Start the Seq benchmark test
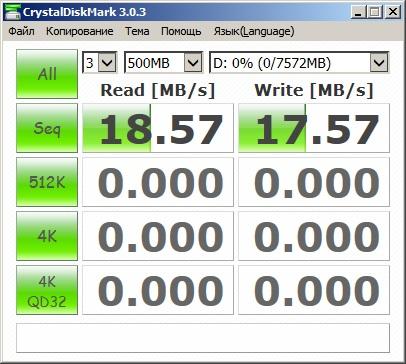This screenshot has height=364, width=406. 47,128
